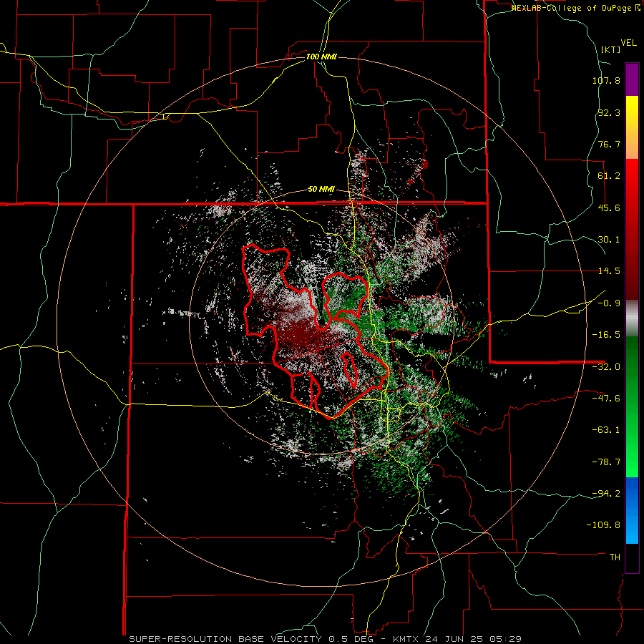Click the 92.3 legend value
The width and height of the screenshot is (644, 644).
(609, 112)
